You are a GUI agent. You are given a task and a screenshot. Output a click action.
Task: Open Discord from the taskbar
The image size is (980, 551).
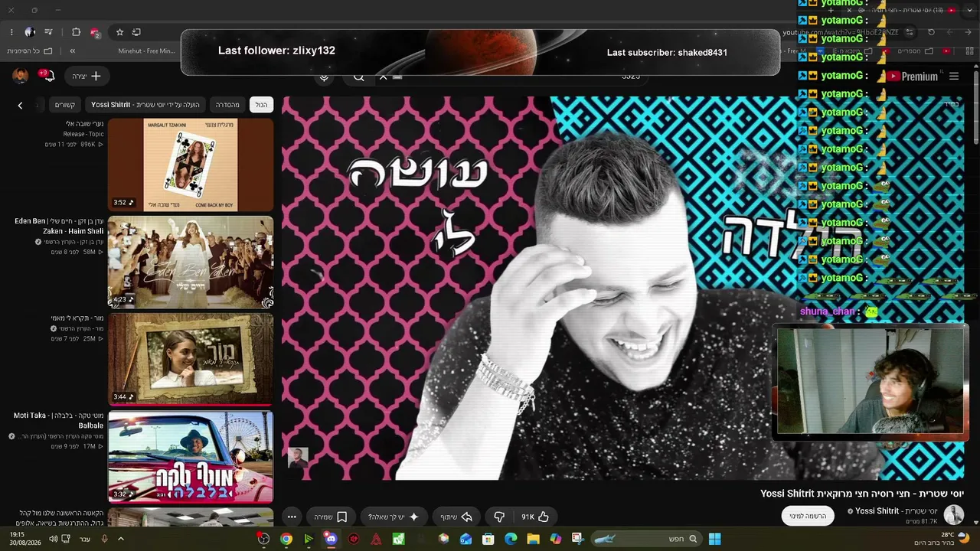click(x=331, y=539)
